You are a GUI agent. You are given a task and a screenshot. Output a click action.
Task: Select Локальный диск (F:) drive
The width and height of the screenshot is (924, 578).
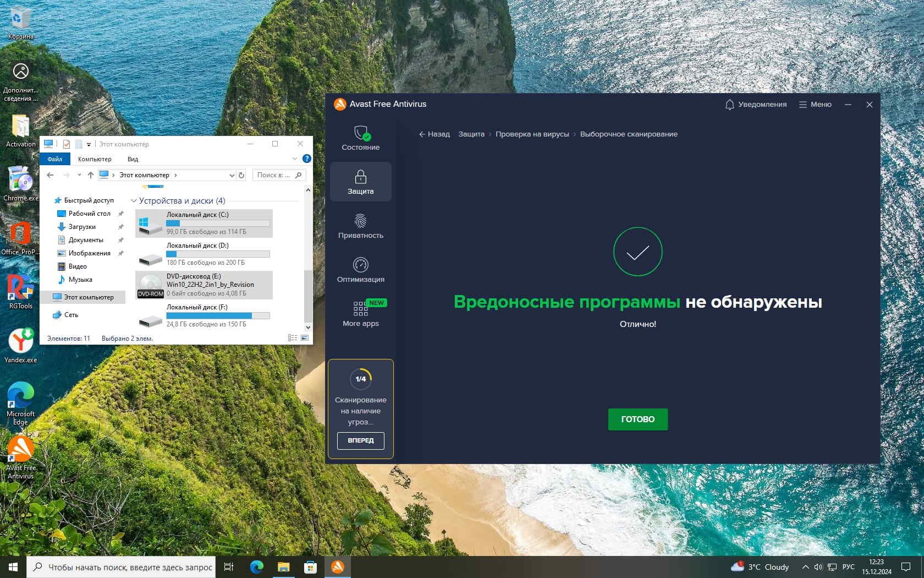[x=204, y=315]
